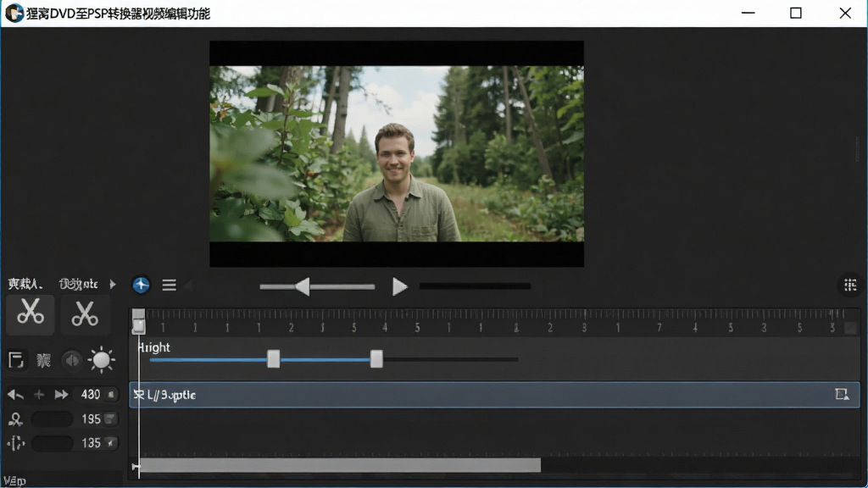Image resolution: width=868 pixels, height=488 pixels.
Task: Click the app logo in the title bar
Action: (x=14, y=13)
